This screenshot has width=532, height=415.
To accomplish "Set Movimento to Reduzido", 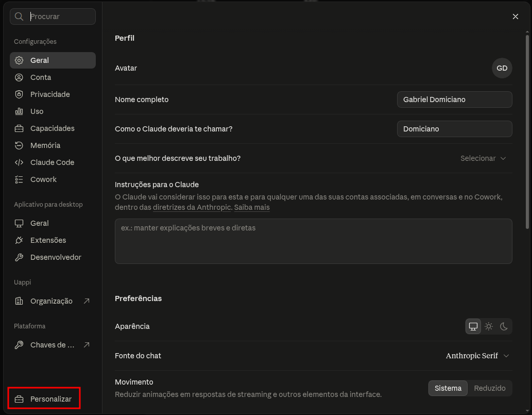I will pyautogui.click(x=490, y=388).
